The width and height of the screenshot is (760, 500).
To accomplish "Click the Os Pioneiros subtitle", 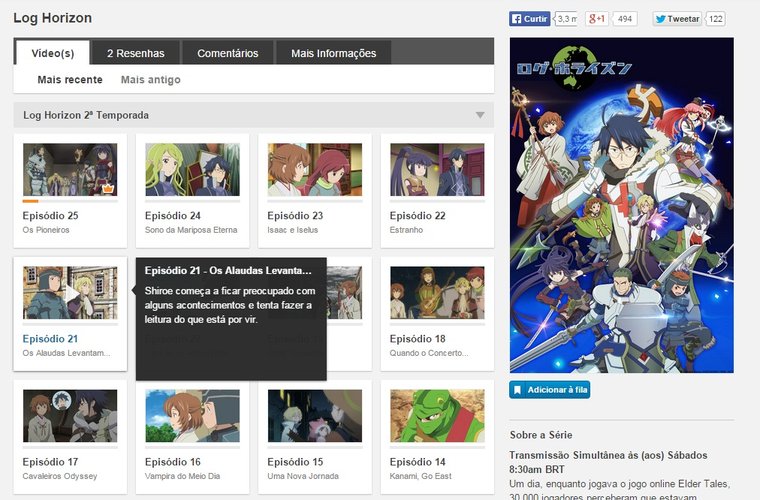I will 46,230.
